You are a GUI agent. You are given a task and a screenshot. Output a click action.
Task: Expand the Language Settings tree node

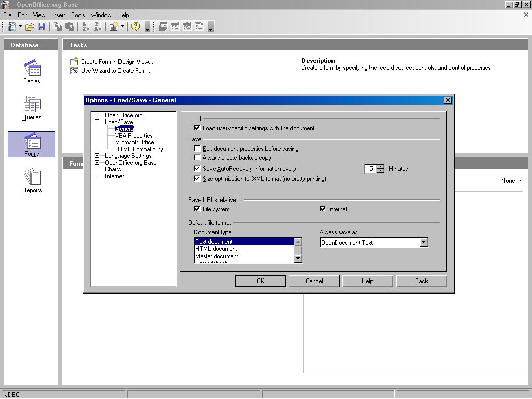(x=97, y=156)
